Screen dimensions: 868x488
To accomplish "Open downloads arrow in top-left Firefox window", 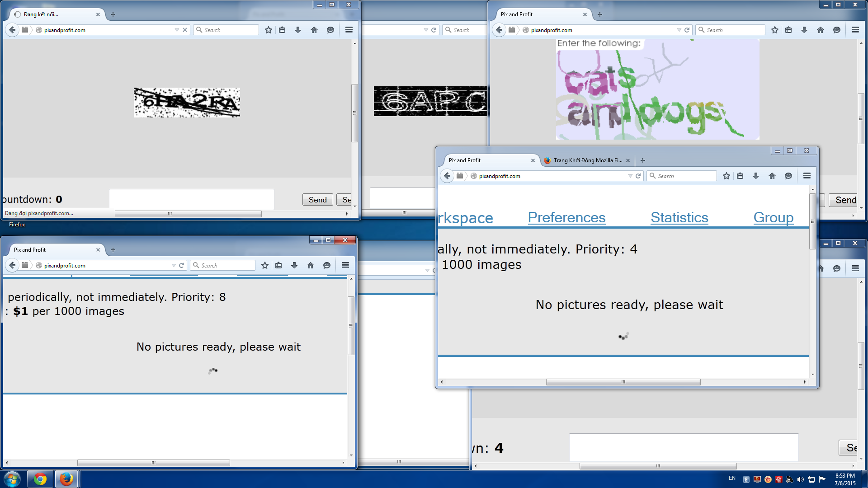I will pyautogui.click(x=298, y=30).
